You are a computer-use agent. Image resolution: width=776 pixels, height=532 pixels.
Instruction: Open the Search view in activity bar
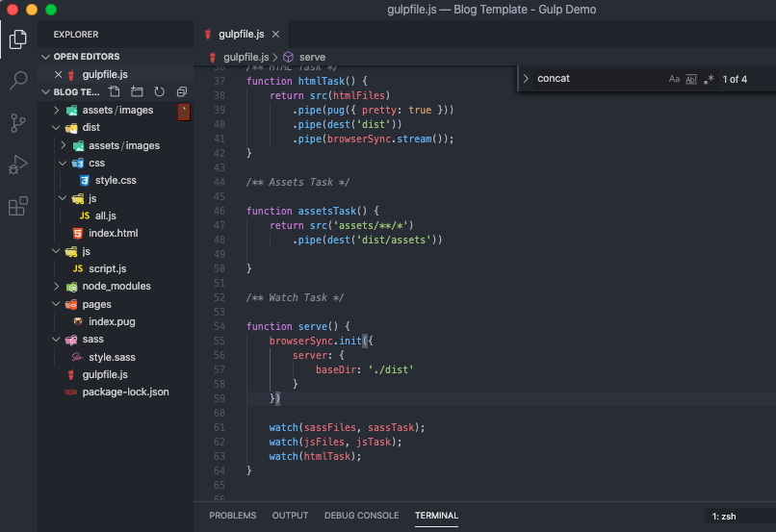point(17,81)
